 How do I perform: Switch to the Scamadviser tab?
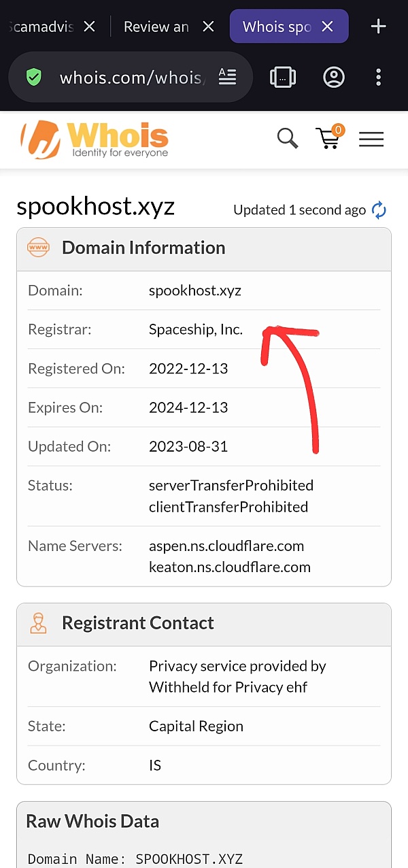41,27
